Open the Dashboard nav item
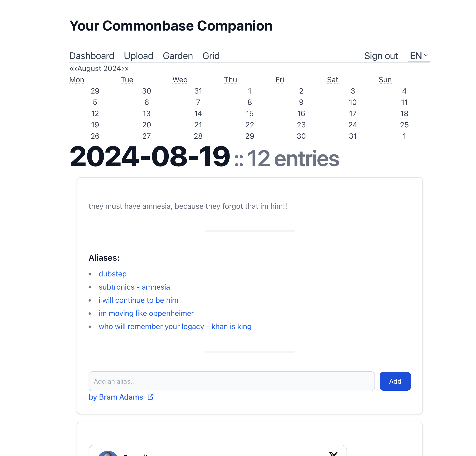This screenshot has height=456, width=476. click(x=92, y=56)
